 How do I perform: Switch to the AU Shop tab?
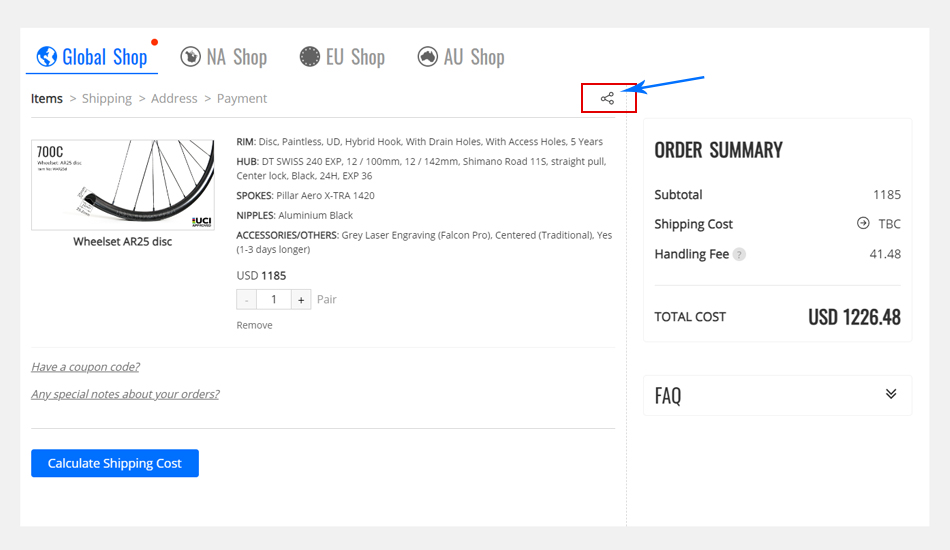(461, 57)
